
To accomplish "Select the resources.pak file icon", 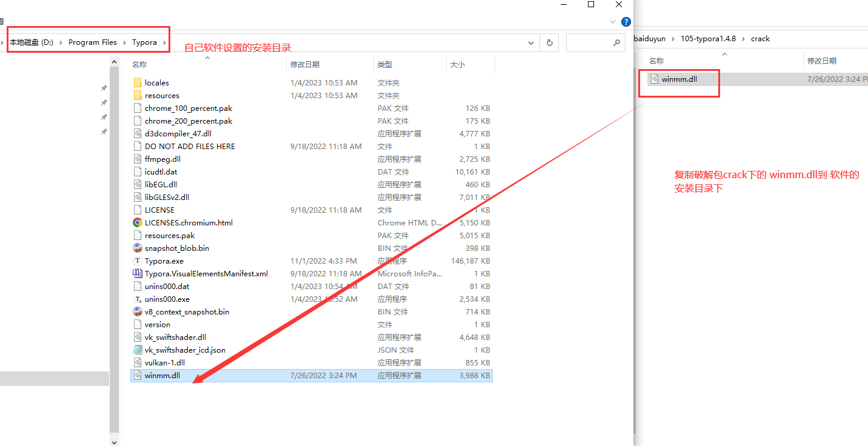I will pos(138,235).
